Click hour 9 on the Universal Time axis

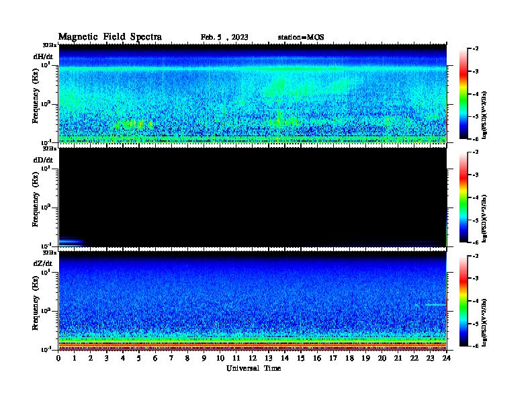204,358
